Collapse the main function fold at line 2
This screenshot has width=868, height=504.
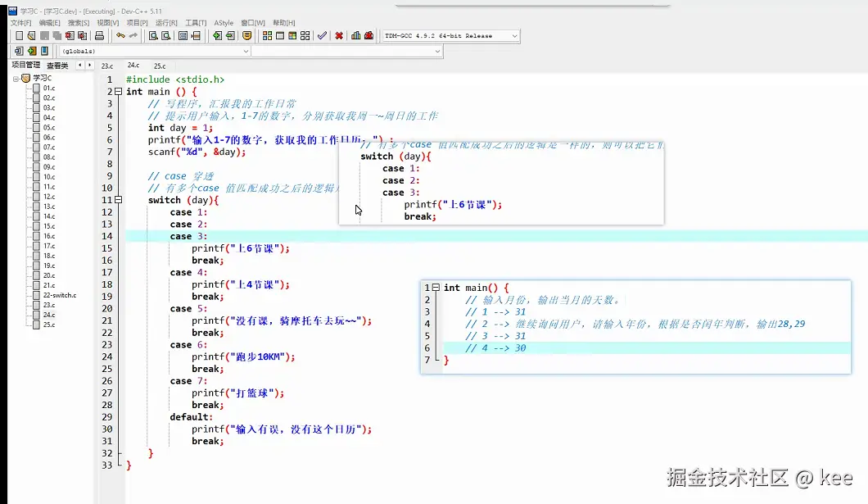click(118, 92)
